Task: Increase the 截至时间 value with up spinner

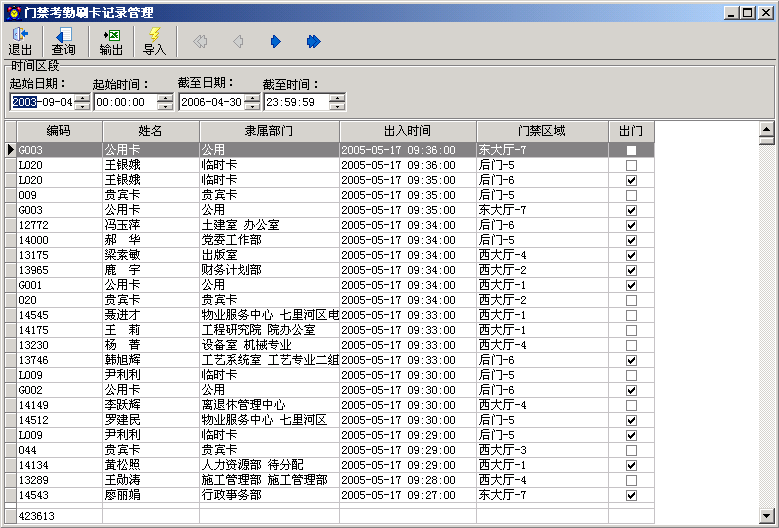Action: (x=337, y=97)
